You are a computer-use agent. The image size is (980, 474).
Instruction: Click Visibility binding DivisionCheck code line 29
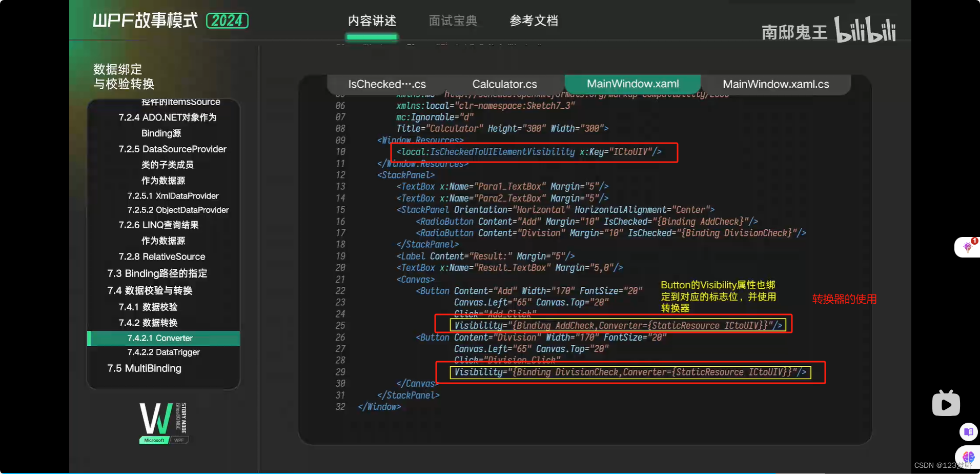[630, 372]
